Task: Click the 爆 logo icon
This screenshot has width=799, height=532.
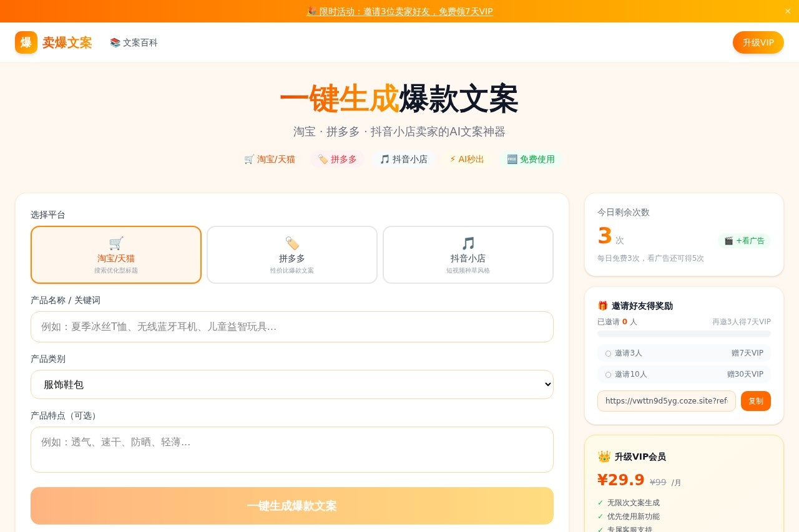Action: point(26,42)
